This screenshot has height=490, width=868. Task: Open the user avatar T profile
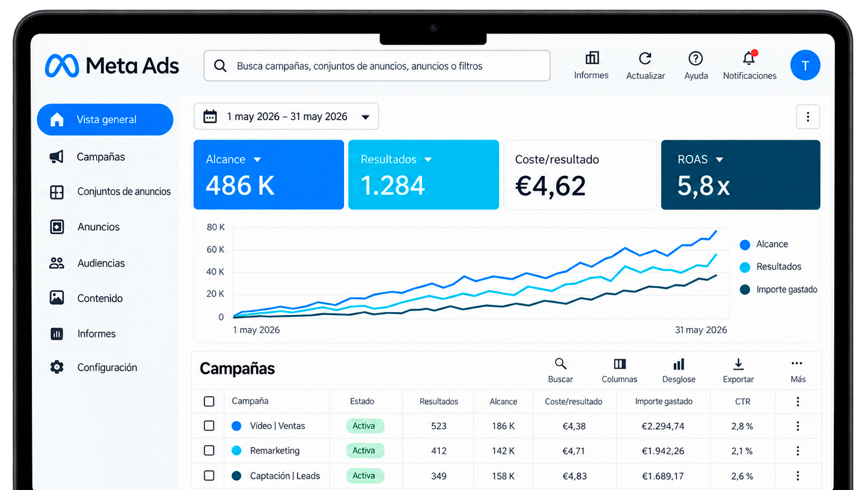[805, 65]
